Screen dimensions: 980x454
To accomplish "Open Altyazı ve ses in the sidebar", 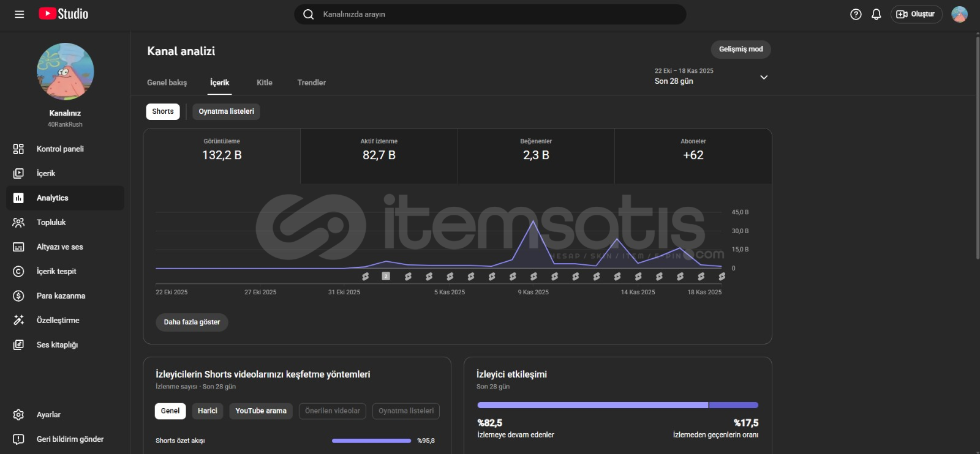I will (x=59, y=247).
